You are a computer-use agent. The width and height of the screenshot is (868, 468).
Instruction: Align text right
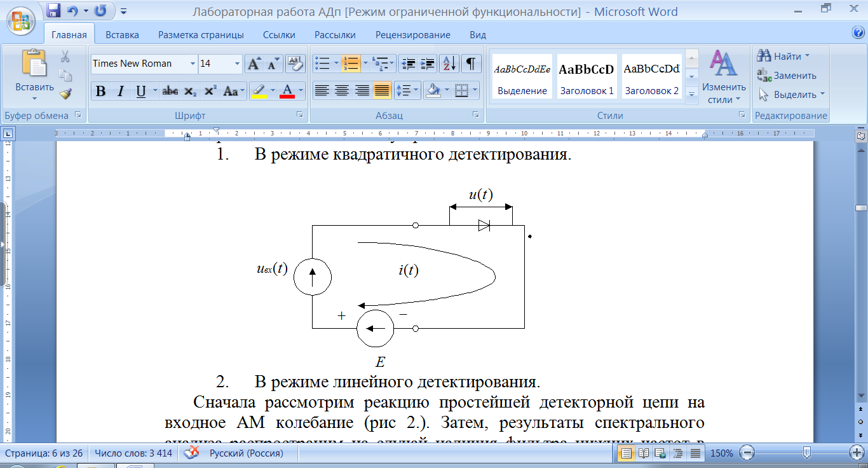(362, 91)
